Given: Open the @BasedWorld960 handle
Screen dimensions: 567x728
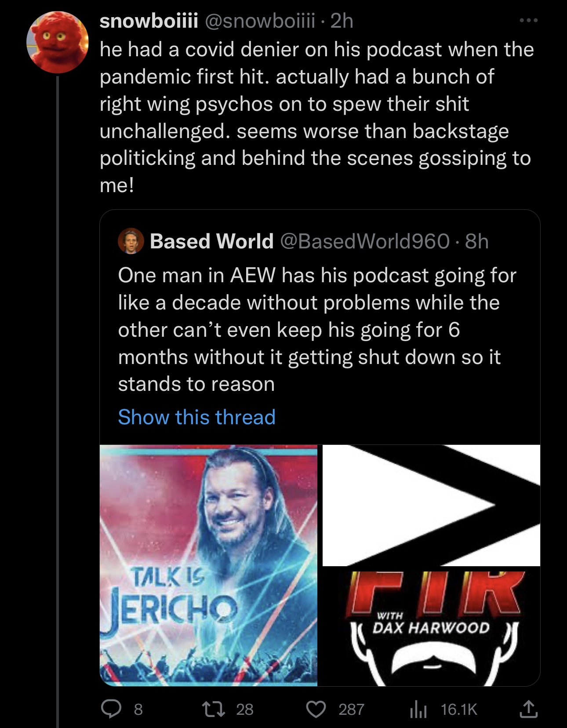Looking at the screenshot, I should [365, 241].
